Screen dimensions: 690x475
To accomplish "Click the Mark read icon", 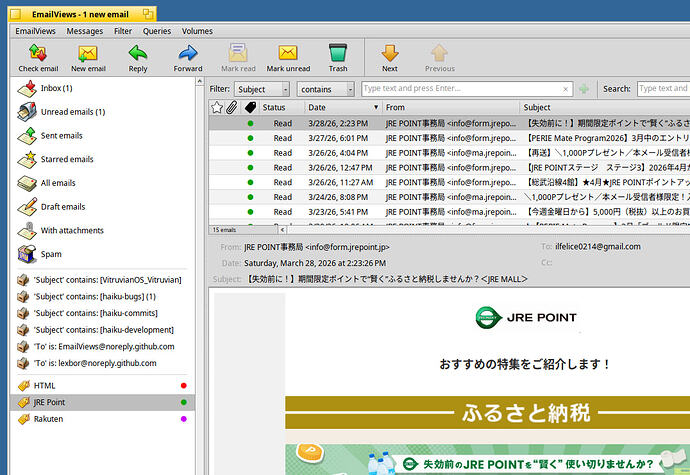I will pos(238,53).
